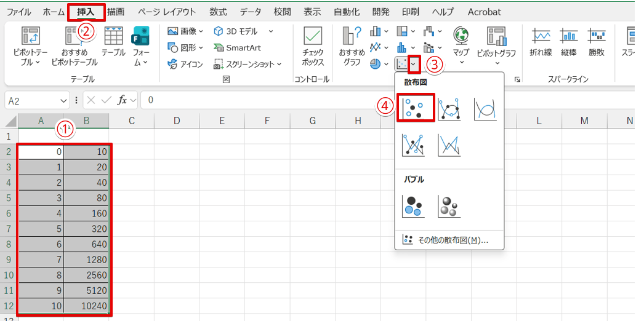Select scatter with straight lines only
The image size is (644, 321).
(449, 145)
